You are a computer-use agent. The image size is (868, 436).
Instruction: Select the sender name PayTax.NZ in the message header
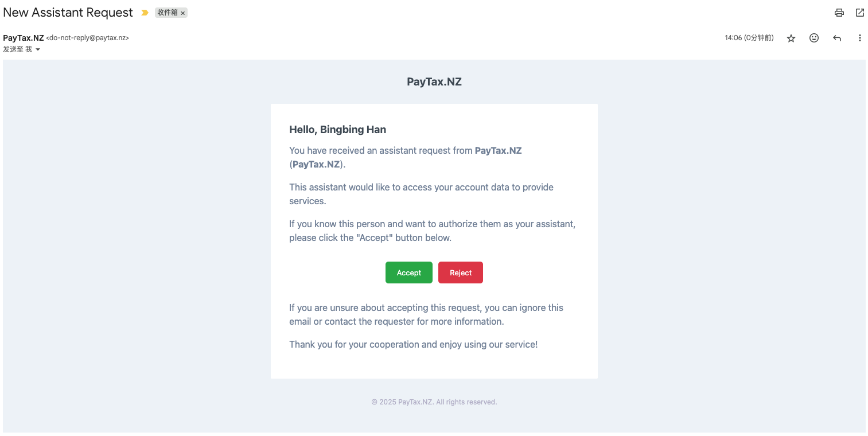click(x=24, y=38)
